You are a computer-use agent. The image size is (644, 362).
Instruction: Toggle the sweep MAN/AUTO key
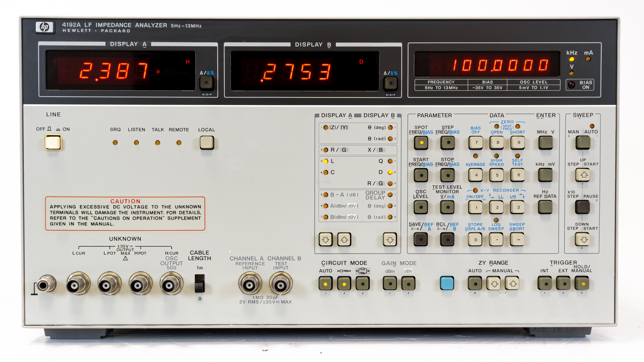pos(583,143)
